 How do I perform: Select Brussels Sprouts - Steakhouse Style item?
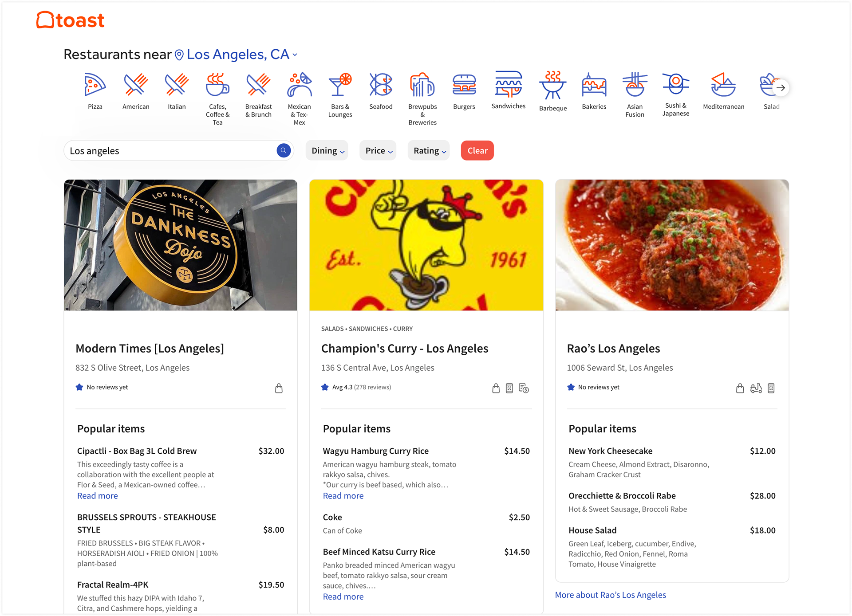pos(146,524)
